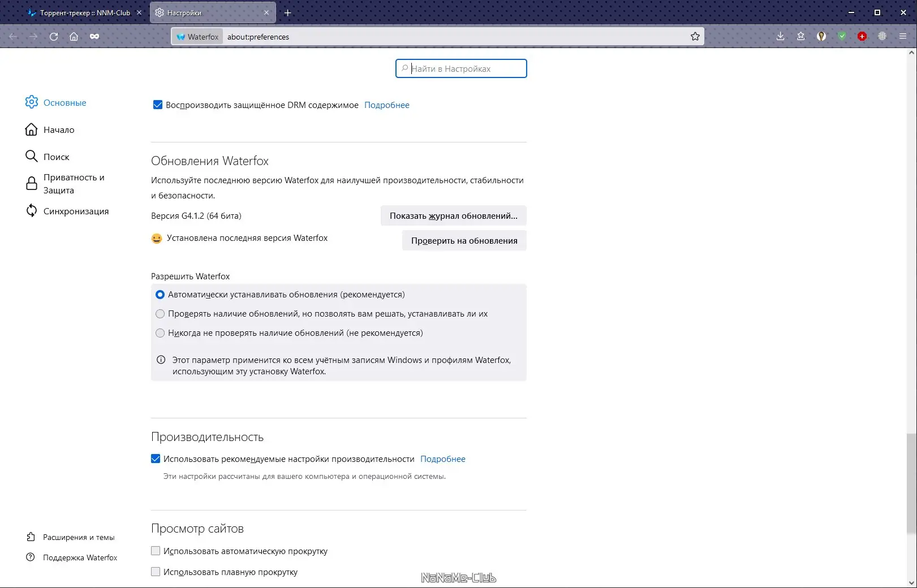Click Проверить на обновления button
This screenshot has width=917, height=588.
[x=464, y=240]
